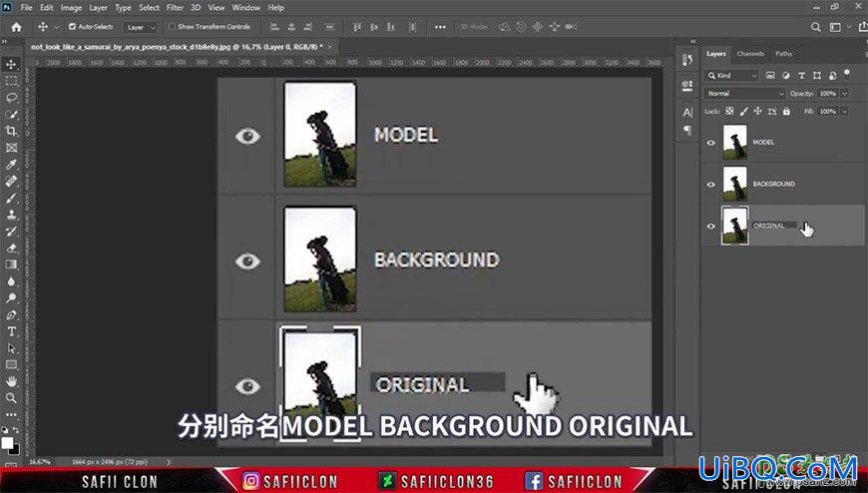The image size is (868, 493).
Task: Pick the Lasso tool
Action: coord(11,98)
